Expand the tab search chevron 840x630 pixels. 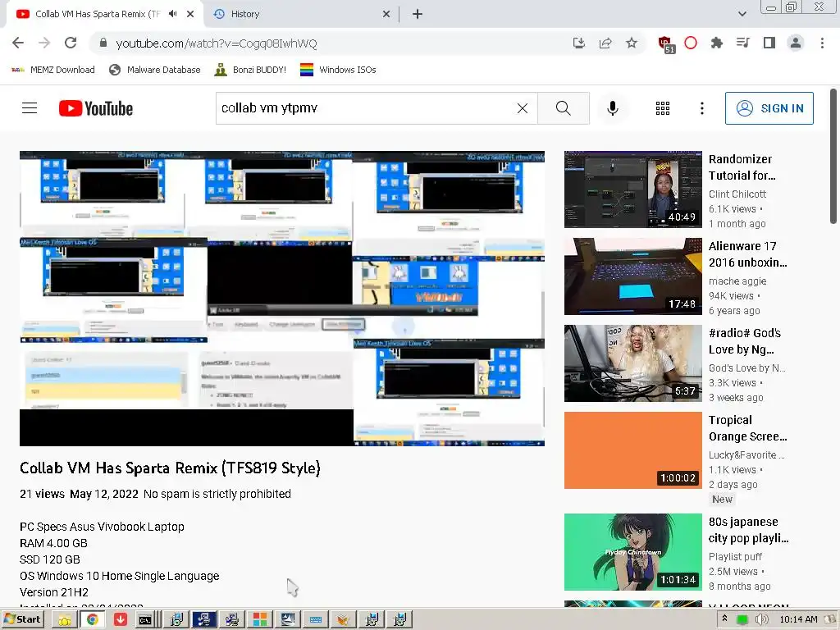click(x=742, y=14)
